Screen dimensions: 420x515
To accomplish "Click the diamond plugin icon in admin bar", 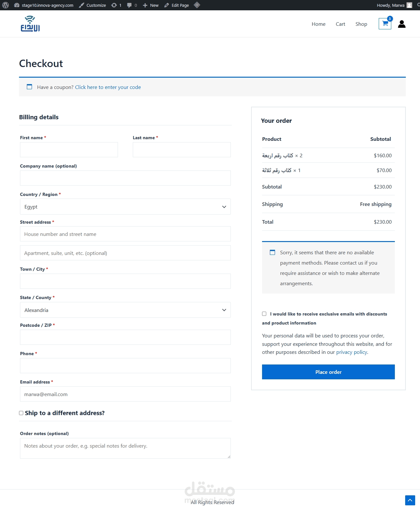I will point(197,5).
